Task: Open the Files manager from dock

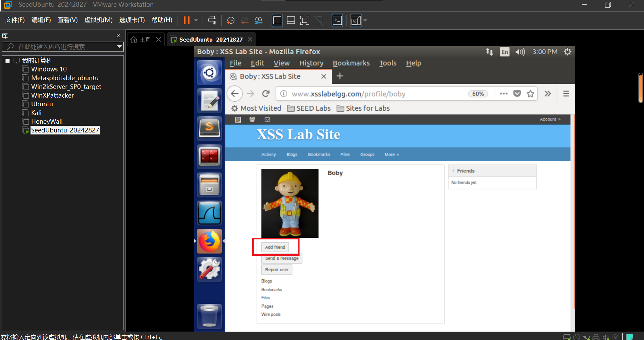Action: pyautogui.click(x=209, y=185)
